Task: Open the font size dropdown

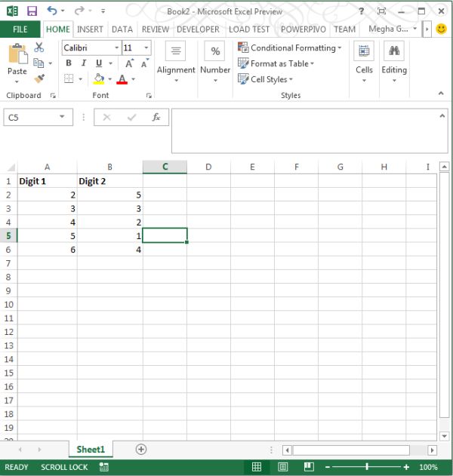Action: tap(146, 48)
